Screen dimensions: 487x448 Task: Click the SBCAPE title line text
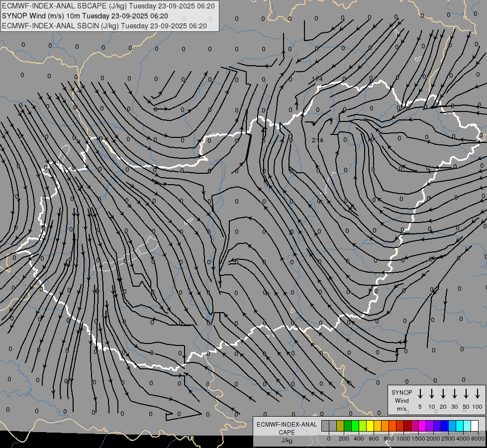108,6
